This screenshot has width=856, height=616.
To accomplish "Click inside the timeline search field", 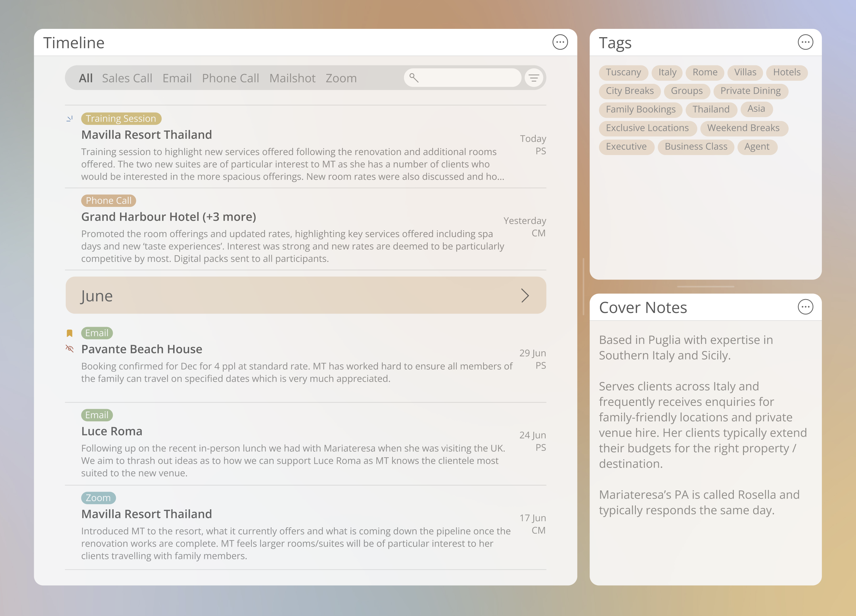I will pos(468,78).
